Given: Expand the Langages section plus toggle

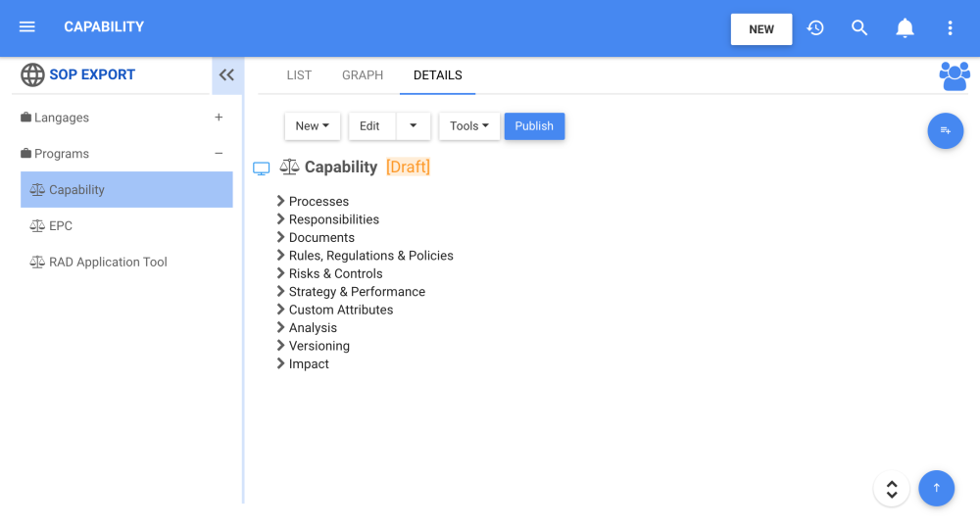Looking at the screenshot, I should click(219, 118).
